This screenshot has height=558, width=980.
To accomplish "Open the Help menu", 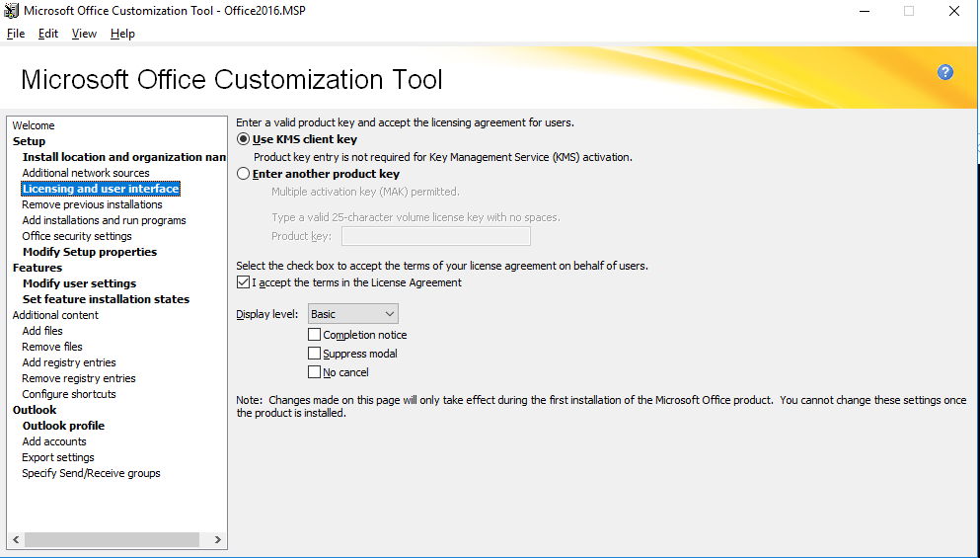I will (x=122, y=34).
